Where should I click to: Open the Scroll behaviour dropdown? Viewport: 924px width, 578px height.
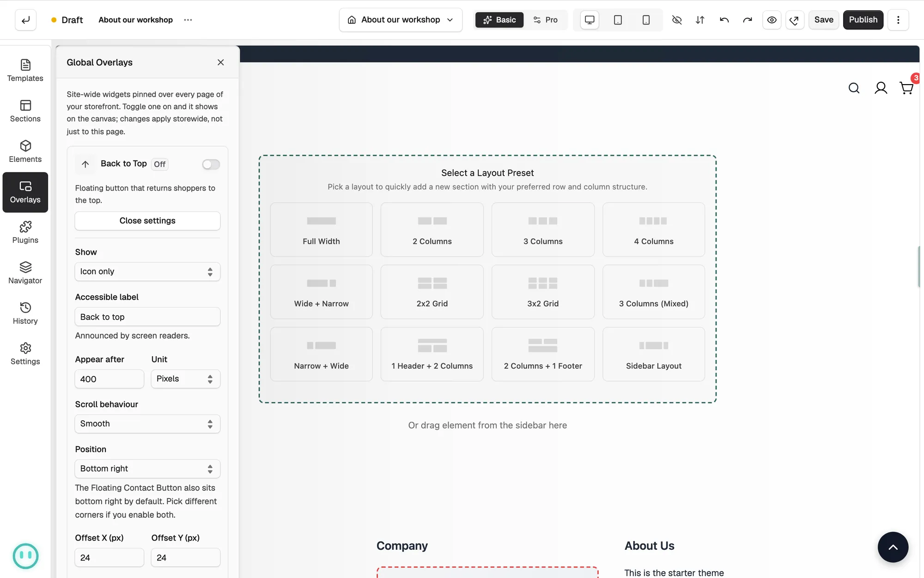pyautogui.click(x=147, y=424)
